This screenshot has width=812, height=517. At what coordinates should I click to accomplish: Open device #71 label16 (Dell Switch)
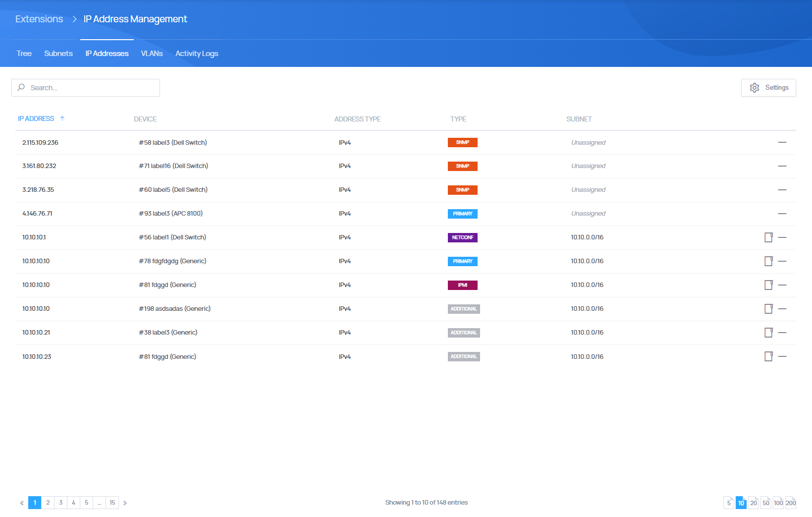[173, 166]
